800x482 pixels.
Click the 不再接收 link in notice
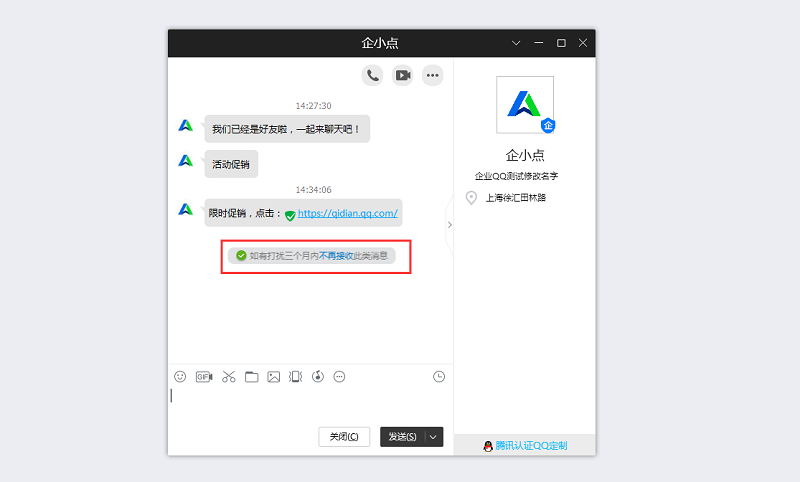pos(336,256)
